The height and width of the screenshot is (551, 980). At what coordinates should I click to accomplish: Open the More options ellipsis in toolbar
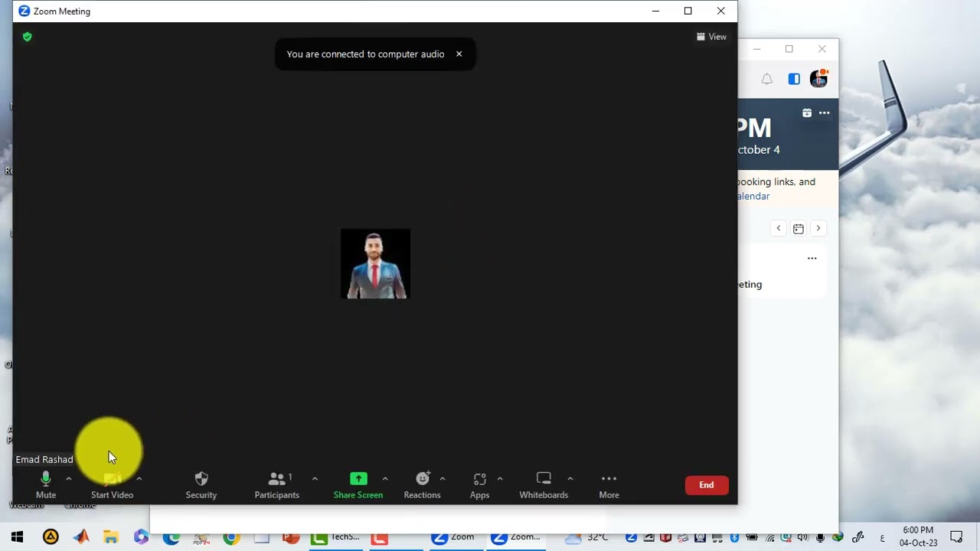point(609,485)
